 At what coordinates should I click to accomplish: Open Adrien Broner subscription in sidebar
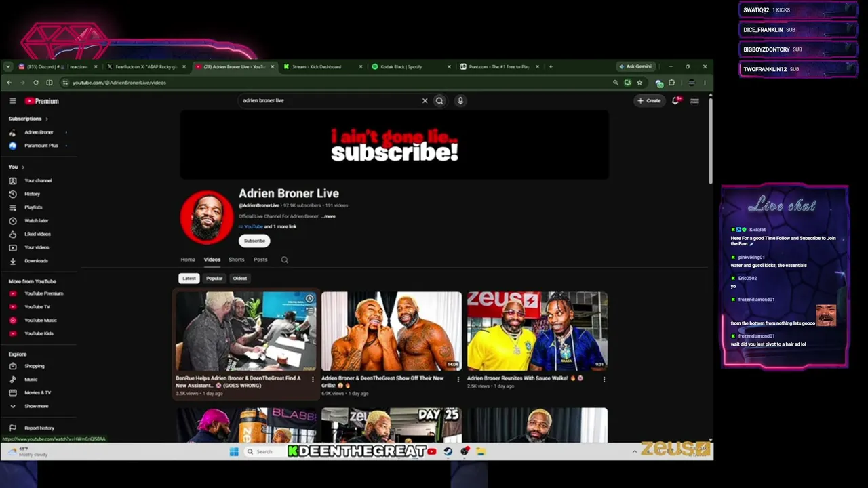point(37,132)
